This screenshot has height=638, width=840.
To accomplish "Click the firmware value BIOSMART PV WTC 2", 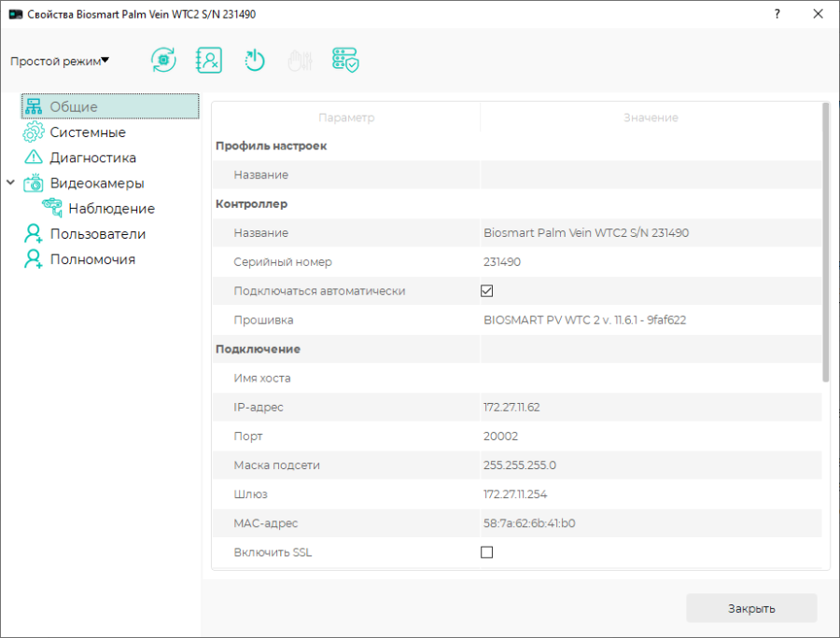I will [584, 320].
